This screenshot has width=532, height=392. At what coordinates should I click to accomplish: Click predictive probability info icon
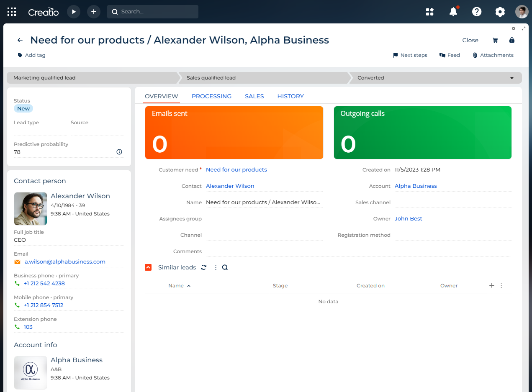119,152
